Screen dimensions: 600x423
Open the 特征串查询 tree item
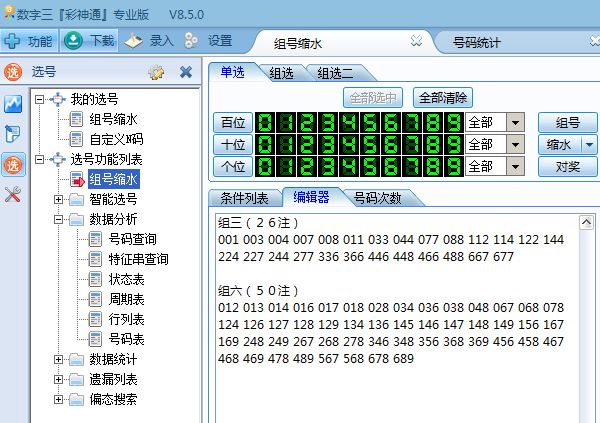tap(138, 259)
